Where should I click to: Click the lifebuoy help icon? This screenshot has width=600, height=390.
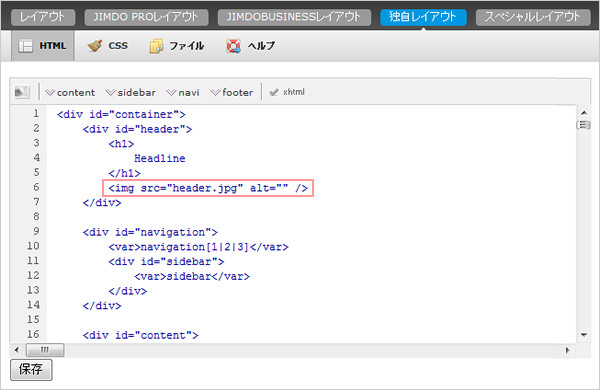(233, 46)
